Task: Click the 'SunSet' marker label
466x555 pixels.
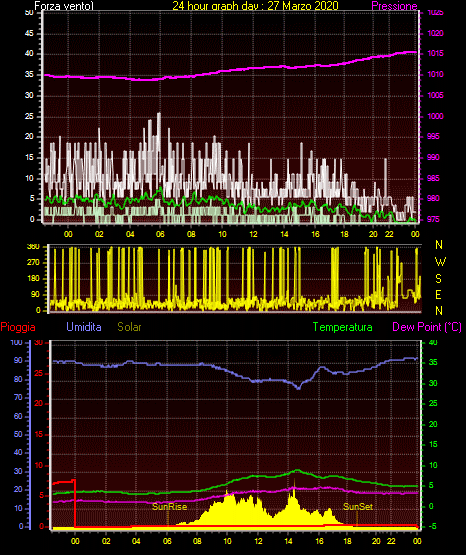Action: click(x=358, y=507)
